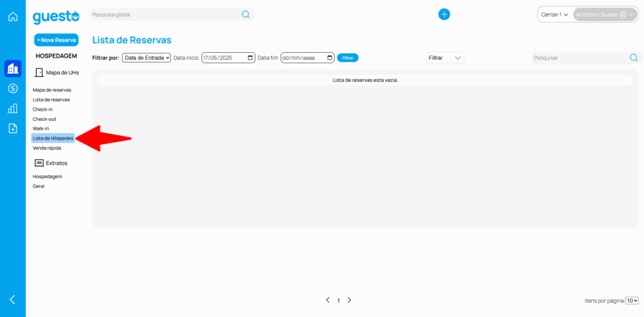The height and width of the screenshot is (317, 644).
Task: Open Anderson Soares user menu
Action: click(x=604, y=14)
